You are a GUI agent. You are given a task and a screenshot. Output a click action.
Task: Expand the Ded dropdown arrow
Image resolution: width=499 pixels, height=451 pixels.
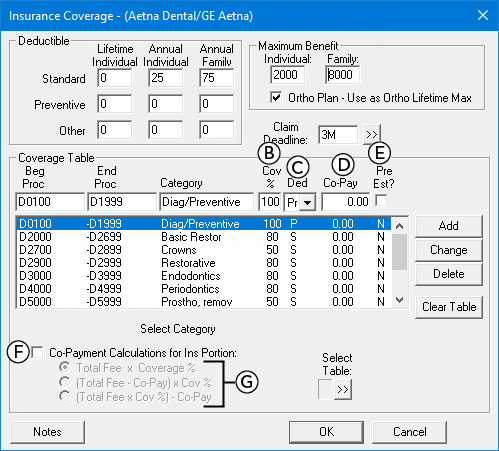pyautogui.click(x=307, y=202)
